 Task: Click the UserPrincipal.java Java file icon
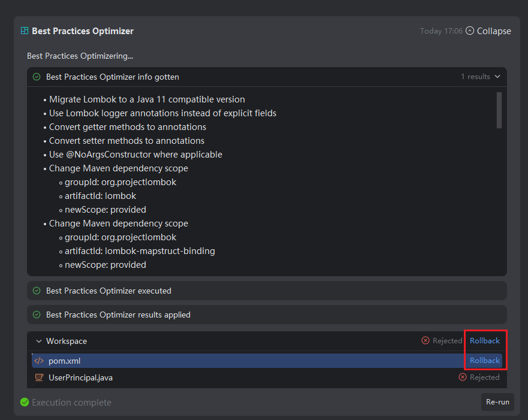coord(39,377)
